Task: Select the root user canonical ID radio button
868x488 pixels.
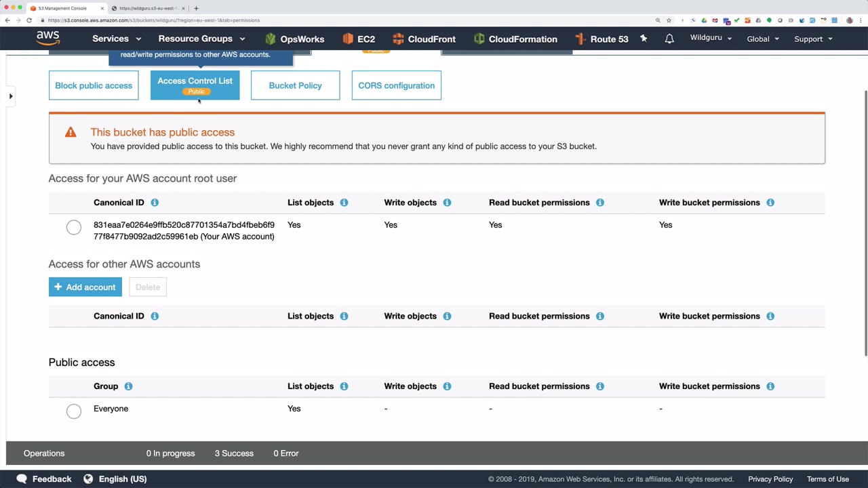Action: tap(74, 228)
